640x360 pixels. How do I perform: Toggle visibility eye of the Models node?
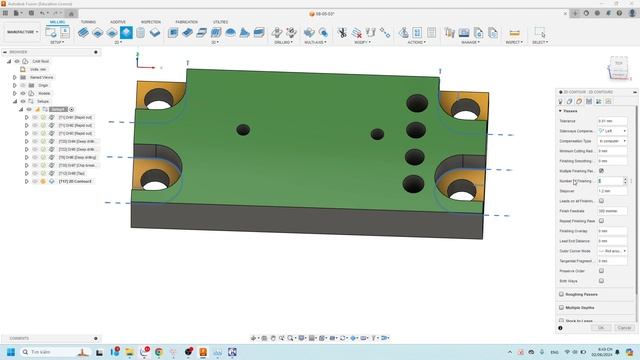click(23, 93)
